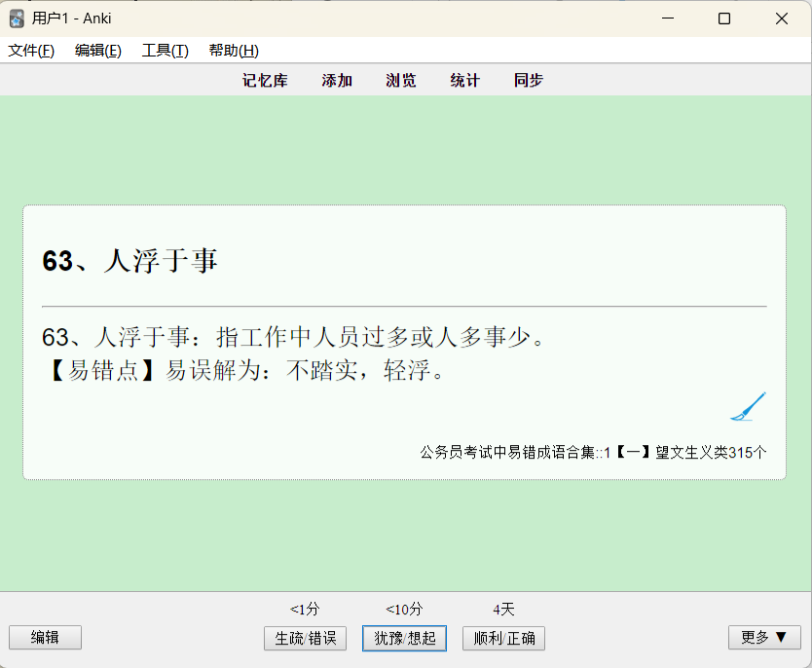Click the <1分 interval label

[x=305, y=609]
